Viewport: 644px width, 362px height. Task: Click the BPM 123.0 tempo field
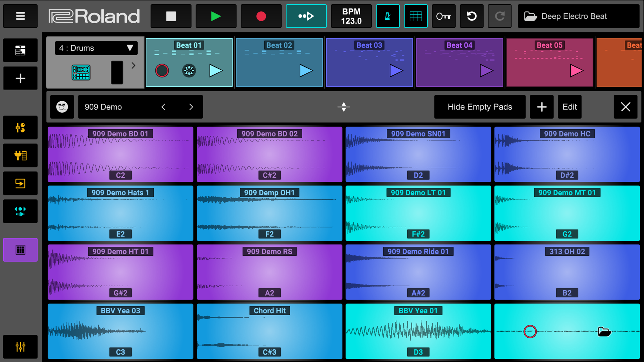coord(351,16)
